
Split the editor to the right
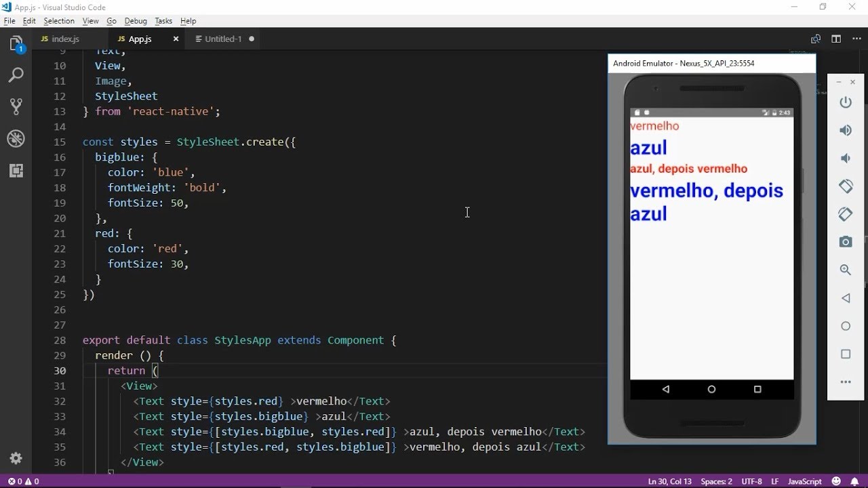click(836, 39)
